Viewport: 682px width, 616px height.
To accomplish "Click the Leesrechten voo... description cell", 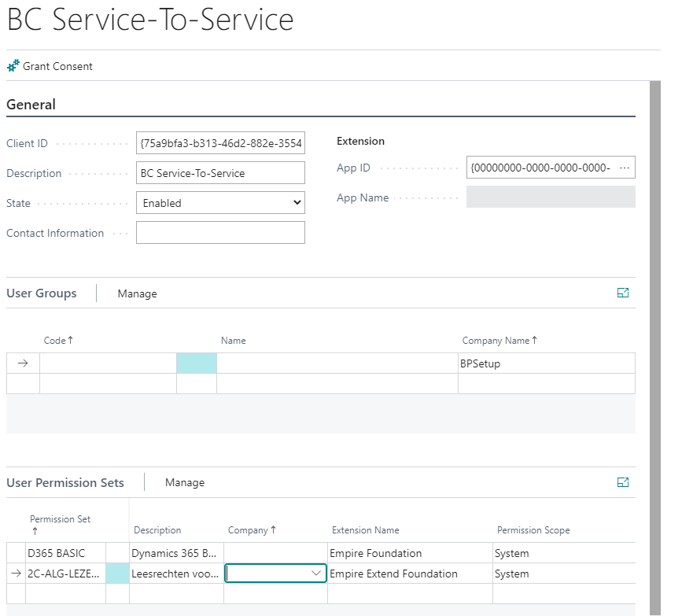I will (x=176, y=574).
